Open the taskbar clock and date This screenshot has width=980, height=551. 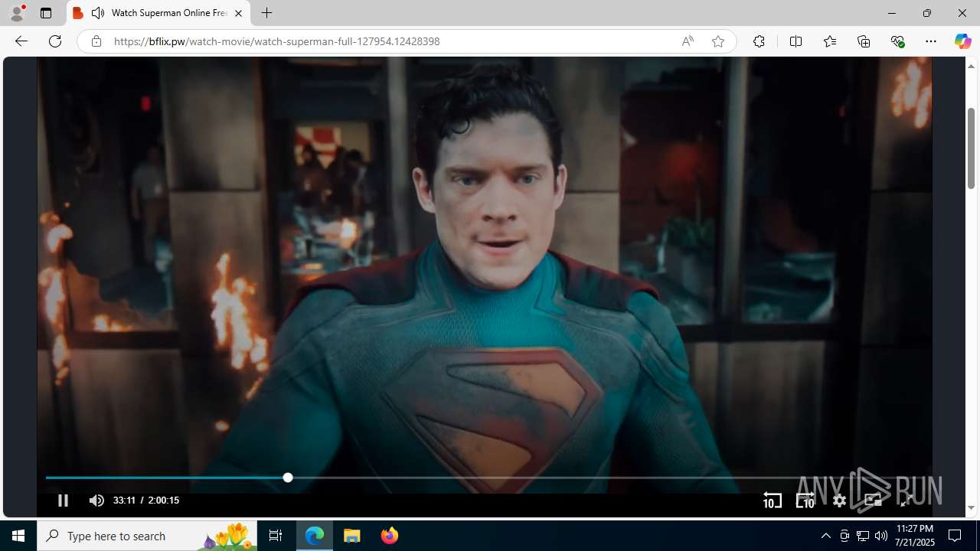point(915,536)
